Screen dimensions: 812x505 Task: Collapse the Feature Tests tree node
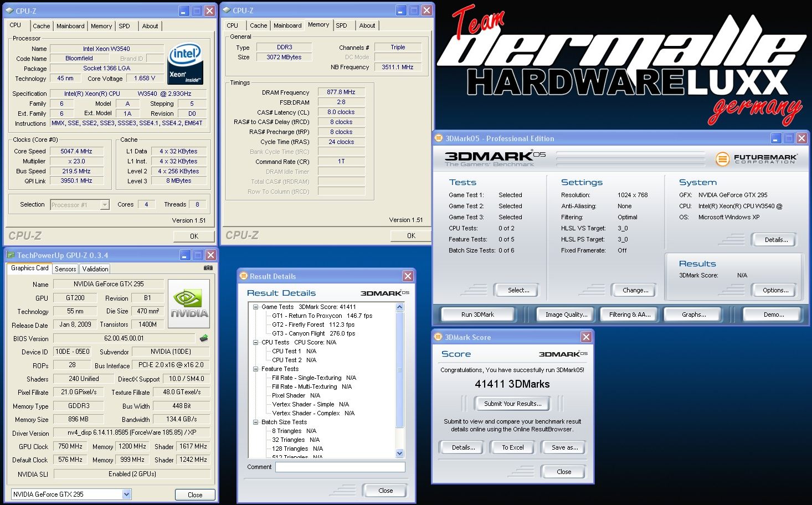coord(256,369)
